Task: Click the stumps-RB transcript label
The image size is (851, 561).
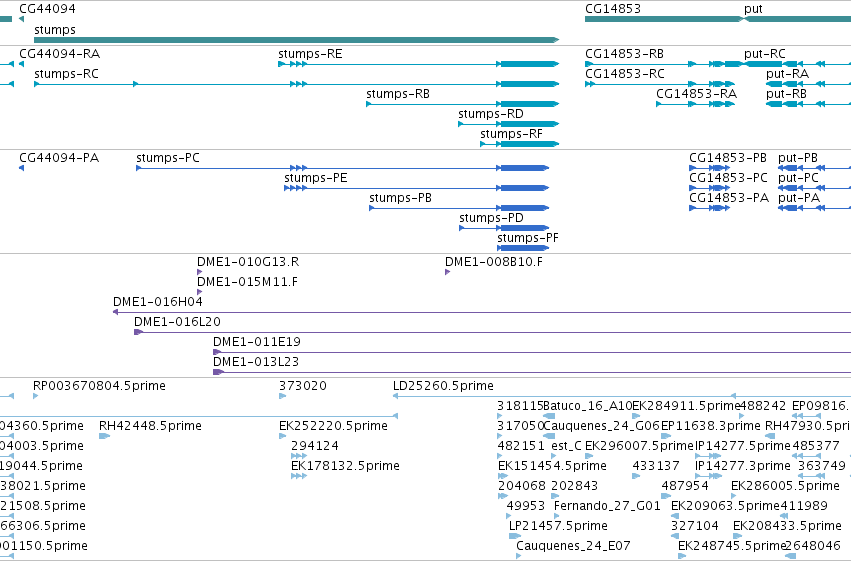Action: [398, 94]
